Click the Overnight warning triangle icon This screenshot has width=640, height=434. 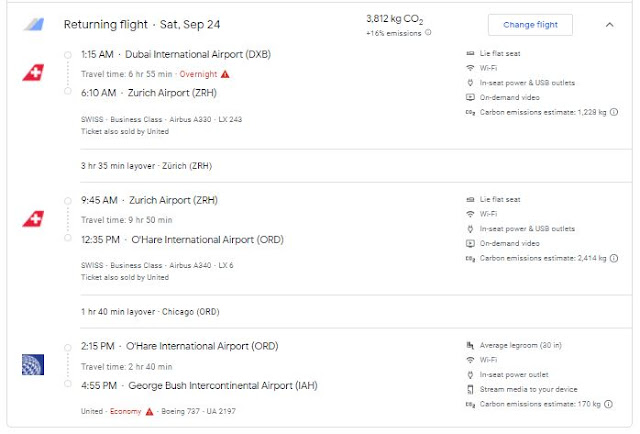[x=225, y=74]
